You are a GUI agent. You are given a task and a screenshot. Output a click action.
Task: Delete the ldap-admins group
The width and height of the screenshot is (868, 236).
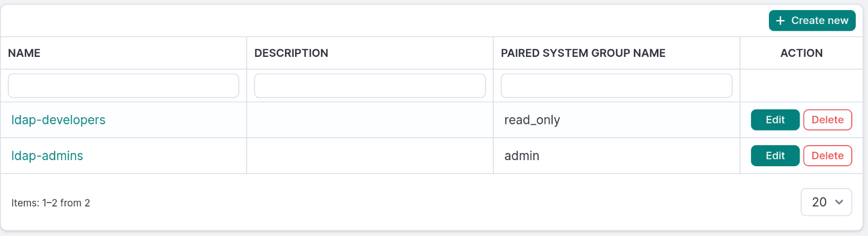(827, 156)
